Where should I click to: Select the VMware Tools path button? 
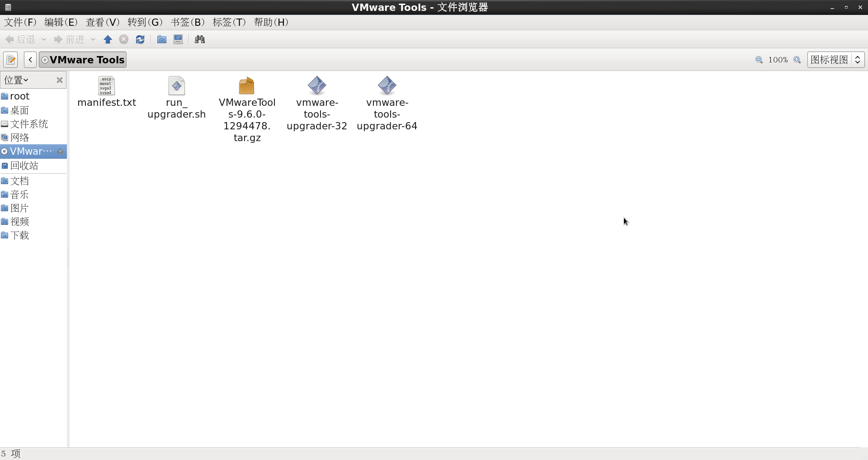pyautogui.click(x=83, y=60)
